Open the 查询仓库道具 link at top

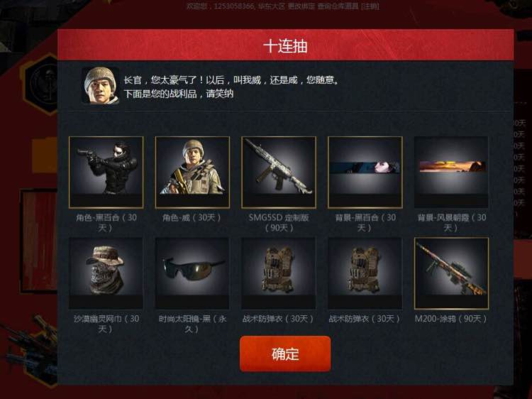coord(338,6)
